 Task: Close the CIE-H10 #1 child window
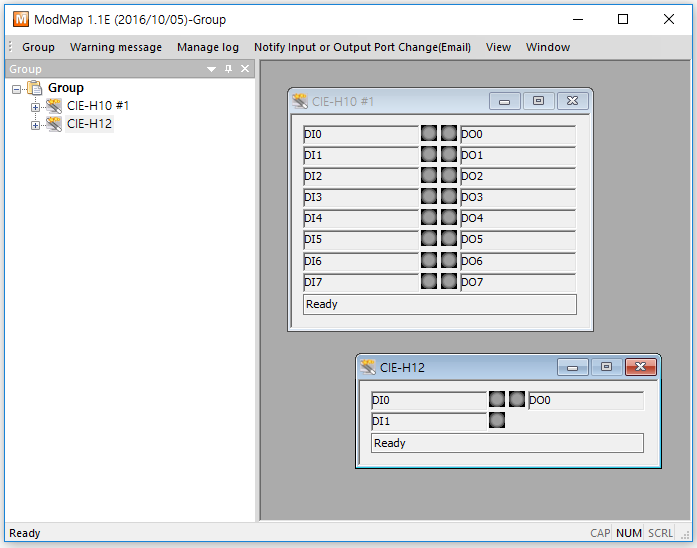pyautogui.click(x=573, y=101)
